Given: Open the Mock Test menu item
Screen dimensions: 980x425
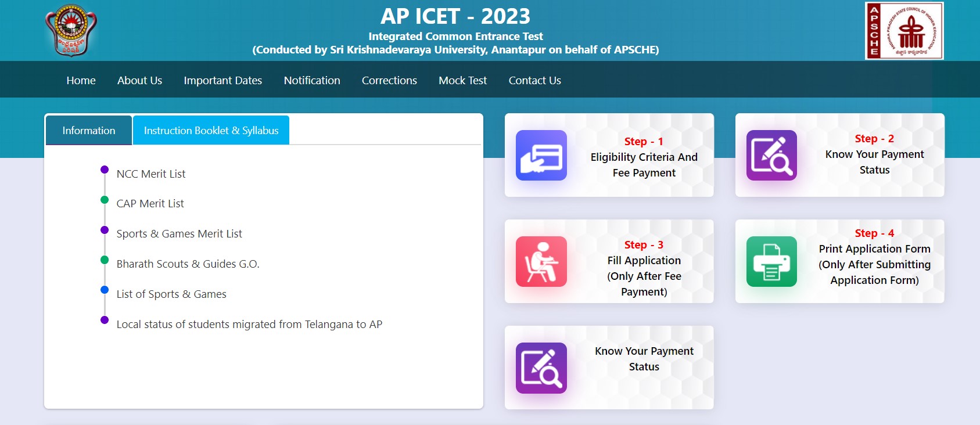Looking at the screenshot, I should point(462,80).
